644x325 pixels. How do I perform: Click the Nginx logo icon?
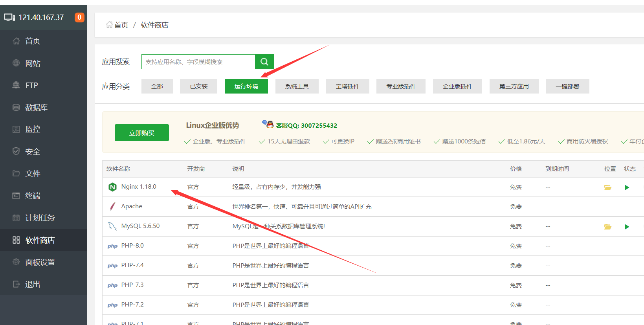pos(112,187)
